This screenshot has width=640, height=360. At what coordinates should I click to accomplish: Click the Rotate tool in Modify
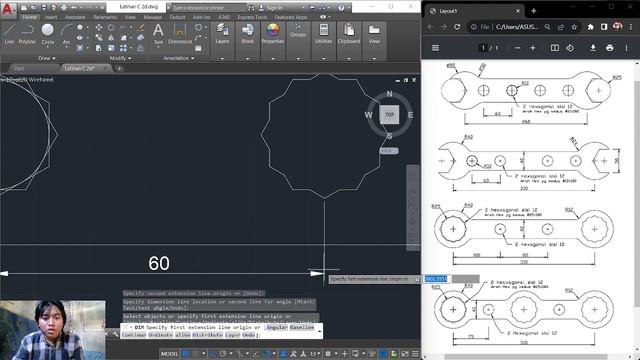pyautogui.click(x=111, y=27)
